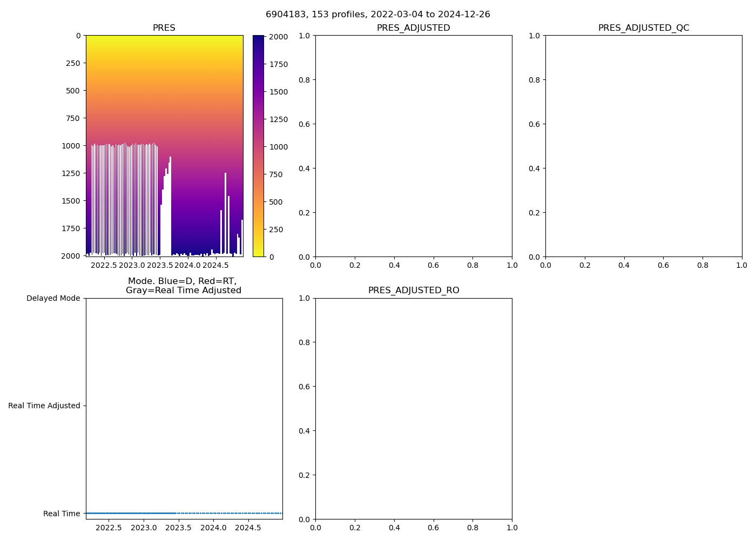Select 2024.0 on the PRES heatmap time axis
This screenshot has width=756, height=540.
187,266
